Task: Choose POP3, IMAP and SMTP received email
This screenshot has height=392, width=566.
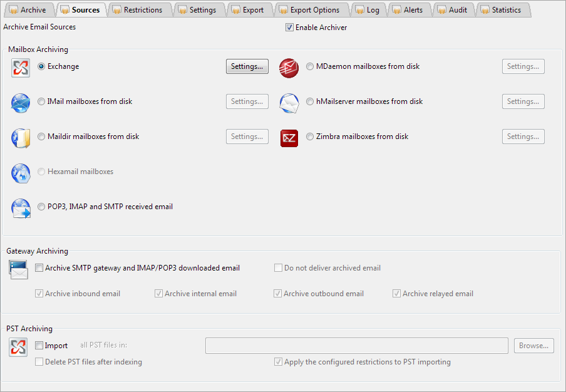Action: 42,207
